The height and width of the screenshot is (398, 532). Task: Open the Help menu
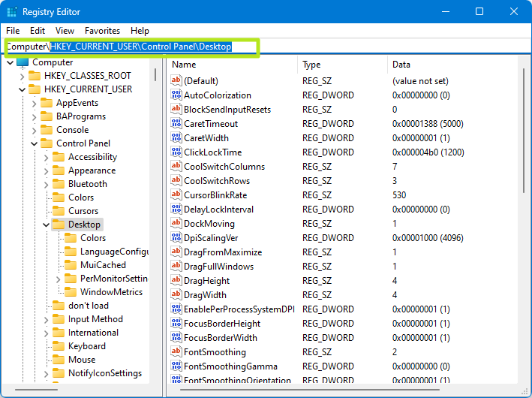140,31
